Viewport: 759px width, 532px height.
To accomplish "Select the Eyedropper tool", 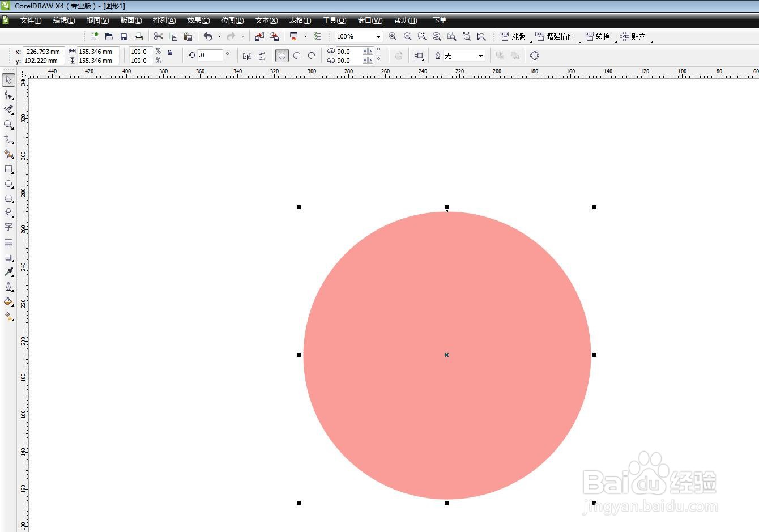I will click(8, 272).
